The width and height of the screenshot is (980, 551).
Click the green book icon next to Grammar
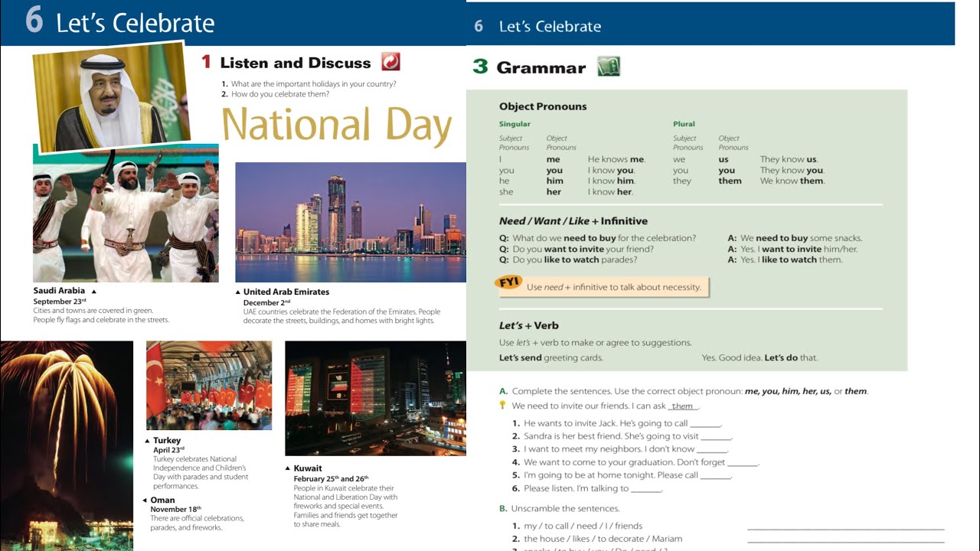(x=609, y=67)
